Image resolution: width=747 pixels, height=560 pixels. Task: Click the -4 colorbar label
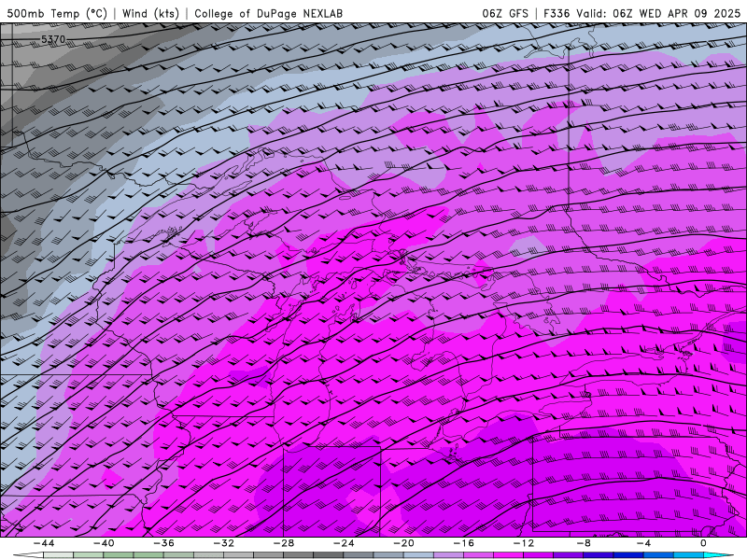(x=644, y=543)
